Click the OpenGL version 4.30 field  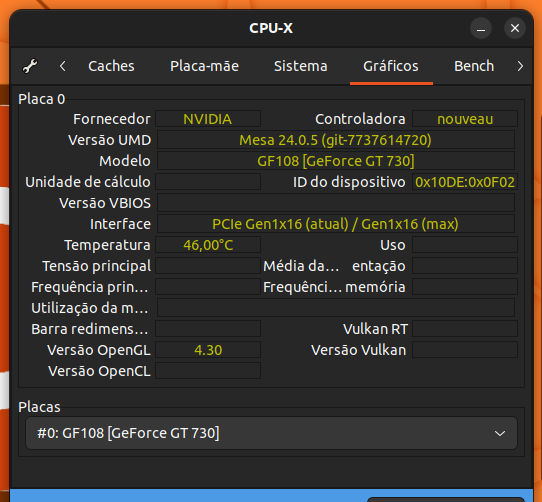[208, 350]
